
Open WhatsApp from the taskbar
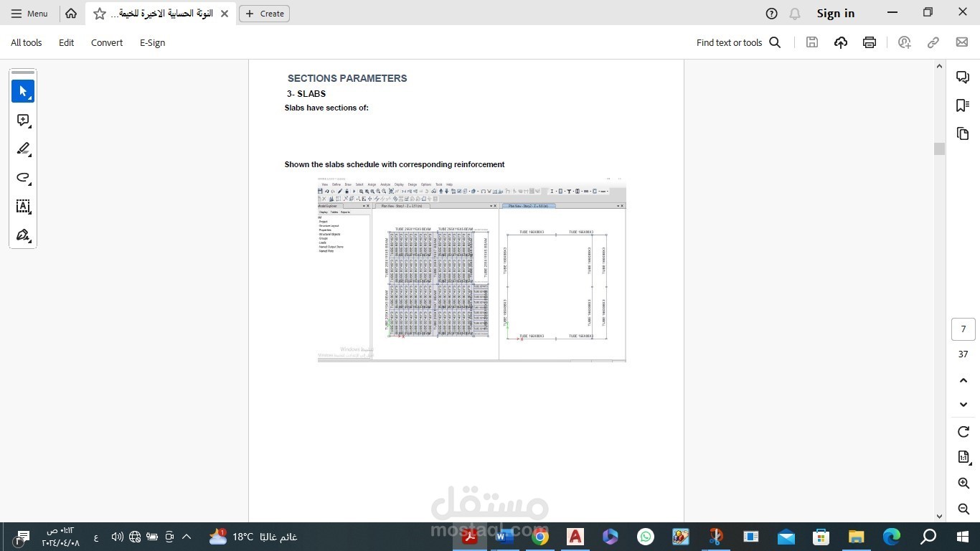click(646, 537)
